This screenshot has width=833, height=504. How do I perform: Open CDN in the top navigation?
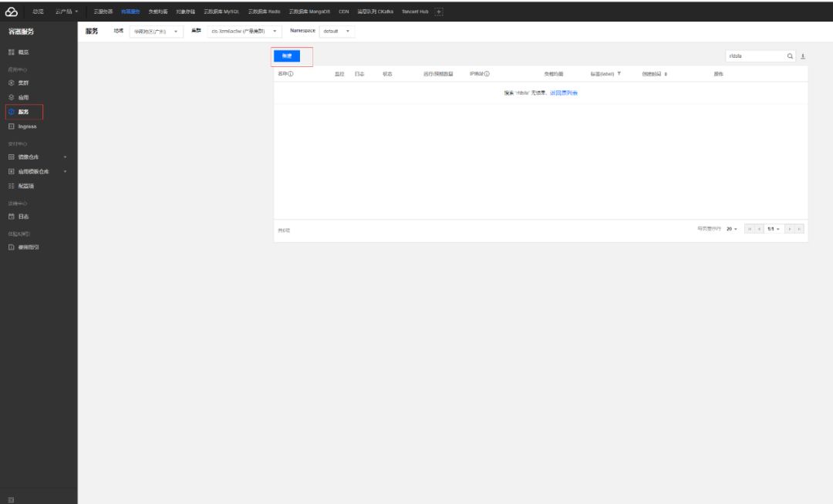point(344,12)
